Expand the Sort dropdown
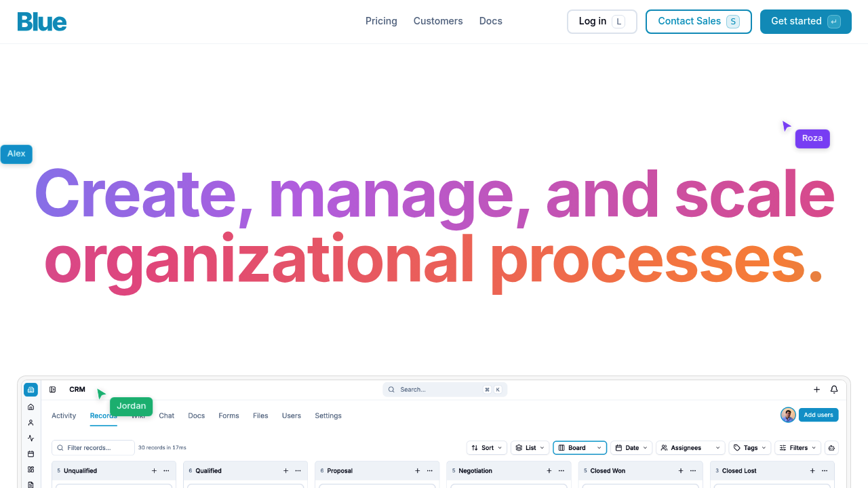This screenshot has height=488, width=868. point(488,448)
